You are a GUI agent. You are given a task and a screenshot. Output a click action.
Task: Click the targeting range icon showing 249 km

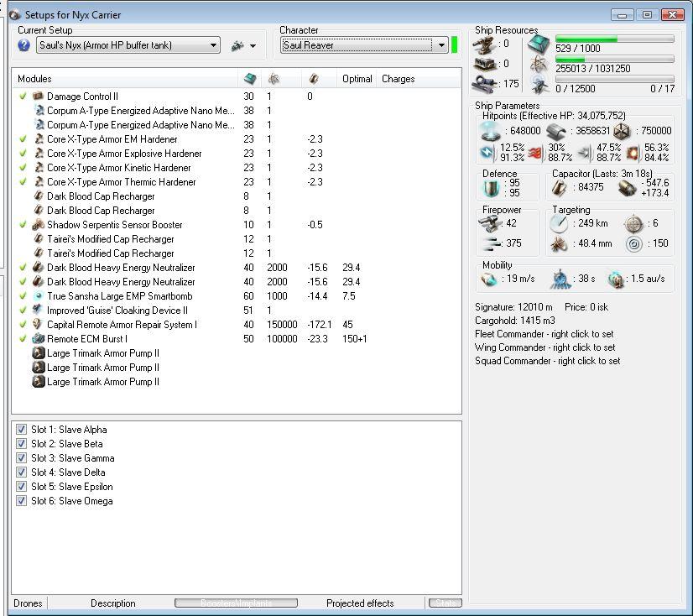tap(559, 223)
